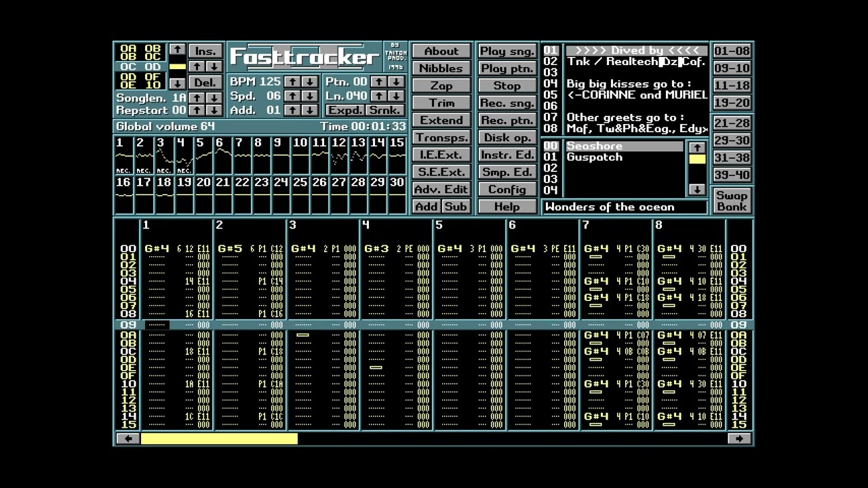868x488 pixels.
Task: Toggle the channel 6 scope
Action: pos(223,156)
